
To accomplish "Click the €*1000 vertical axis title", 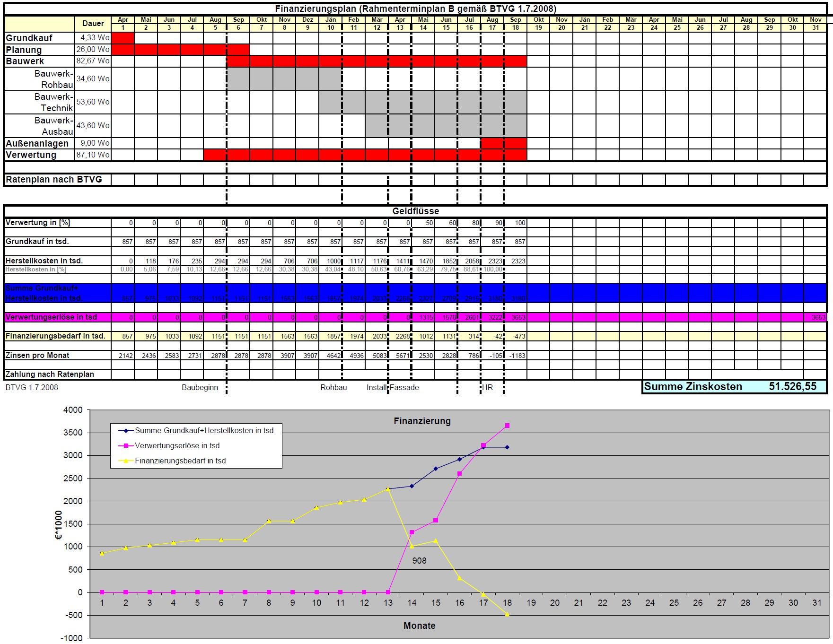I will click(59, 525).
